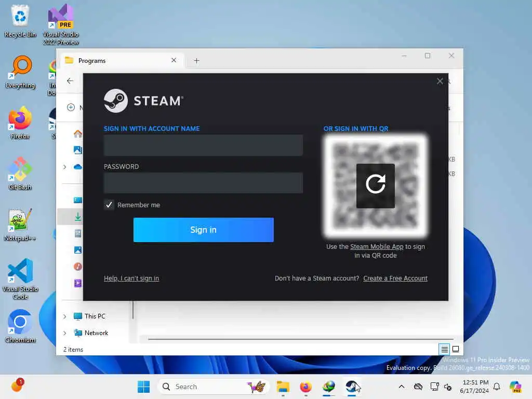Open Home in File Explorer sidebar
Screen dimensions: 532x399
pyautogui.click(x=78, y=134)
